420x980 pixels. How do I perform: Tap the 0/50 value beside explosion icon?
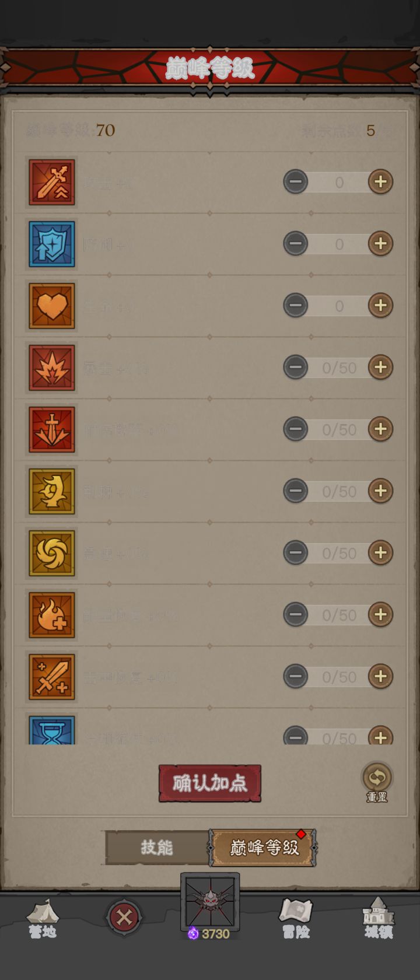339,367
